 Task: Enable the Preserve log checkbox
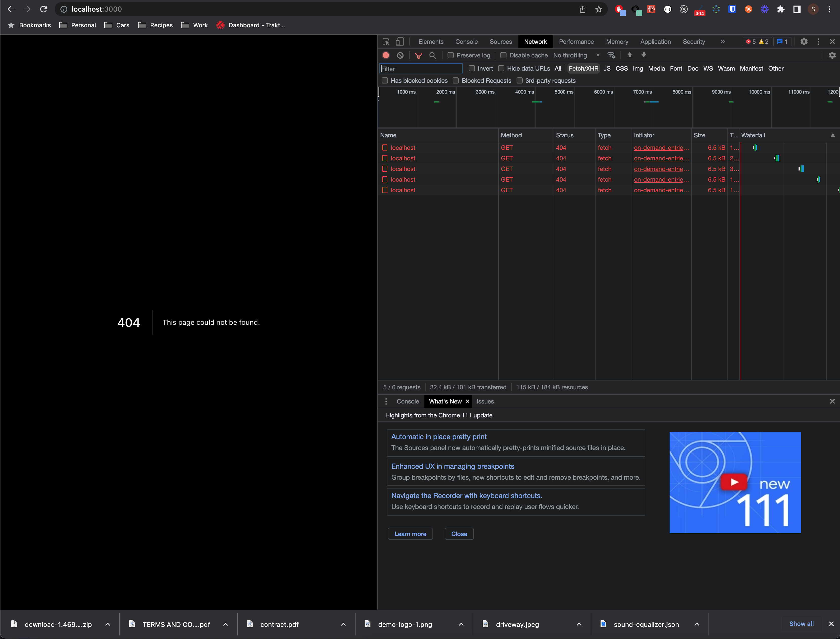450,55
